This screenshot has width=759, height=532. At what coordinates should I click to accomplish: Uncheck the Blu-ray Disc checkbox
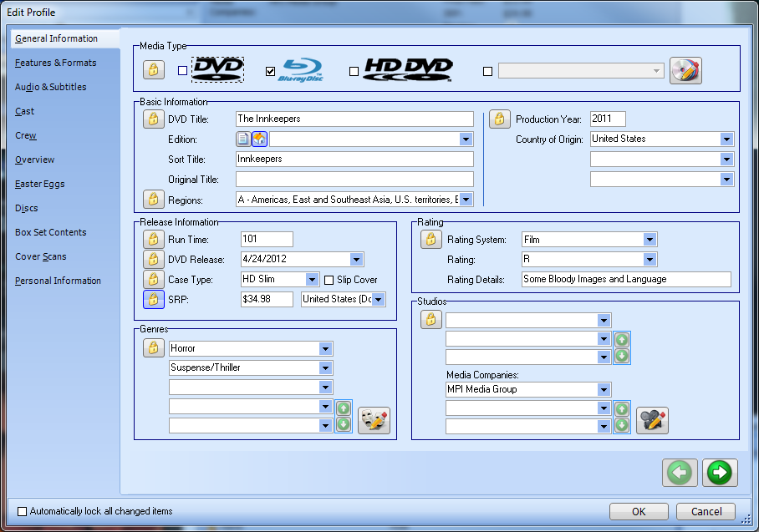270,72
